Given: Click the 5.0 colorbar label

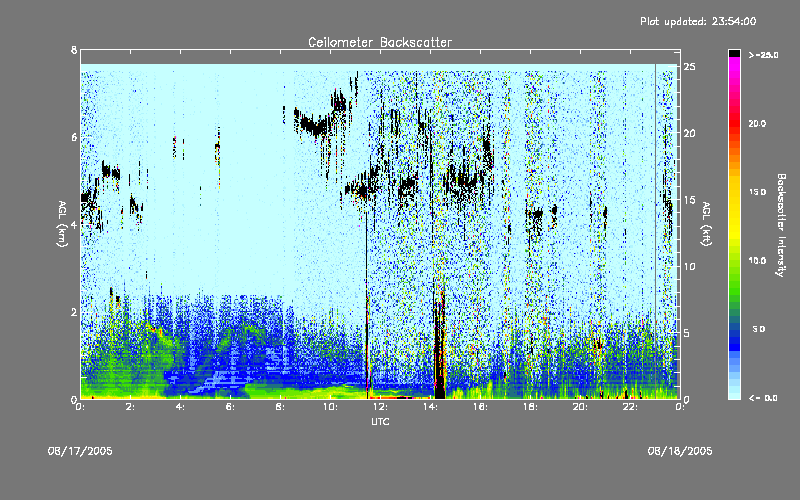Looking at the screenshot, I should click(x=759, y=329).
